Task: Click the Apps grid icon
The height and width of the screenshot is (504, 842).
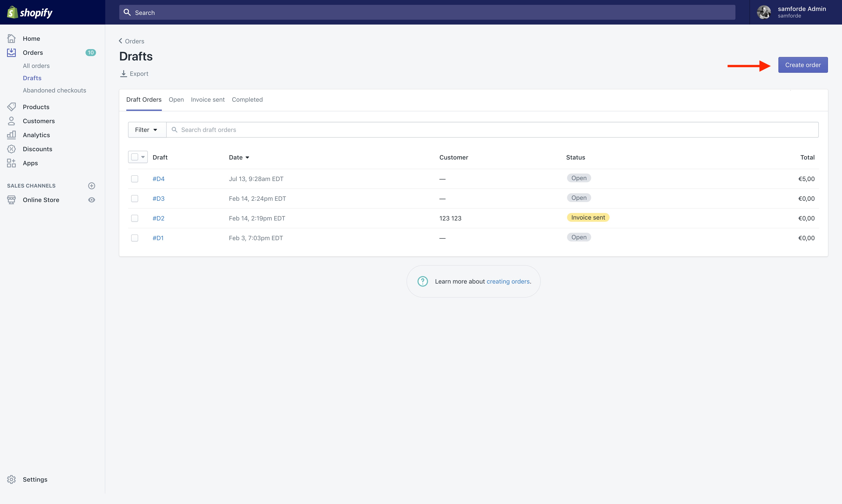Action: tap(12, 163)
